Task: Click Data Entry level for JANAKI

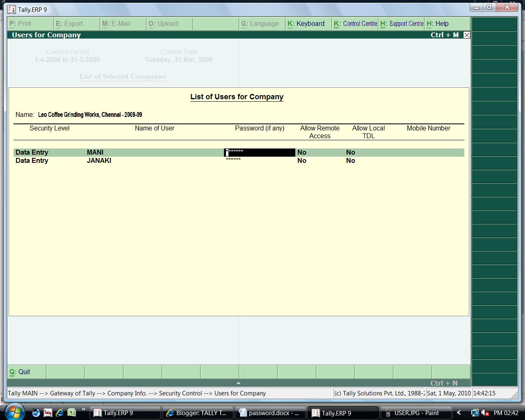Action: [32, 161]
